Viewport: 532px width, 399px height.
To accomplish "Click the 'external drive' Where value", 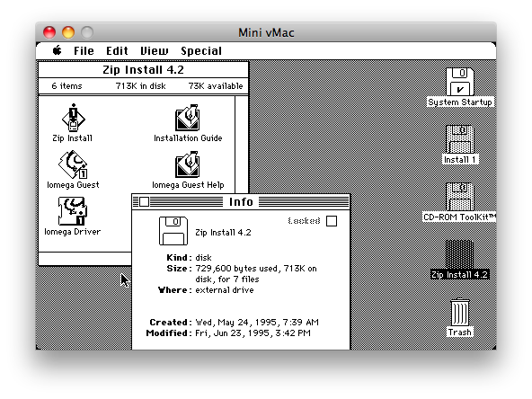I will [x=225, y=290].
